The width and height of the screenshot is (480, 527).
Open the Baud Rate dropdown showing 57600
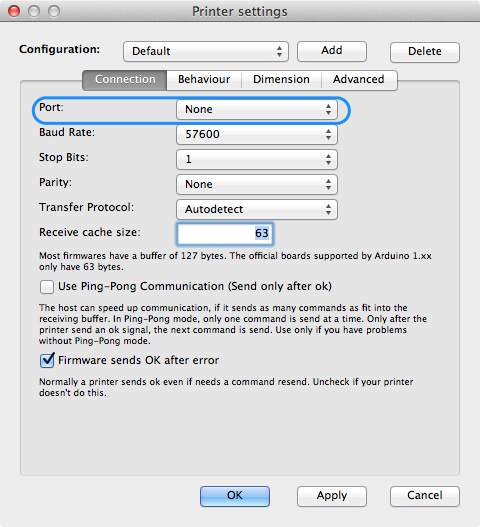click(257, 134)
